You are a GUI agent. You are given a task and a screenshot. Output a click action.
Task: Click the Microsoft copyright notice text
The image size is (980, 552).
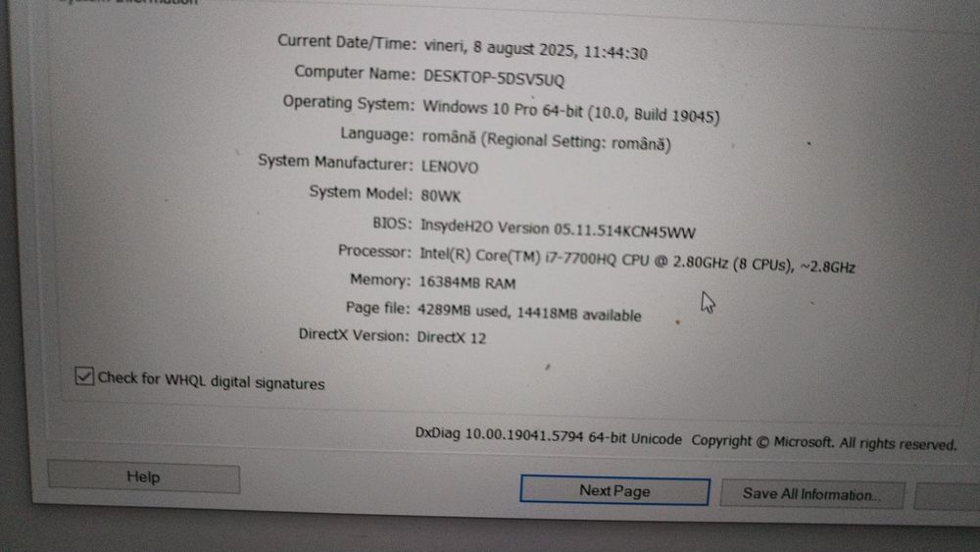(824, 442)
